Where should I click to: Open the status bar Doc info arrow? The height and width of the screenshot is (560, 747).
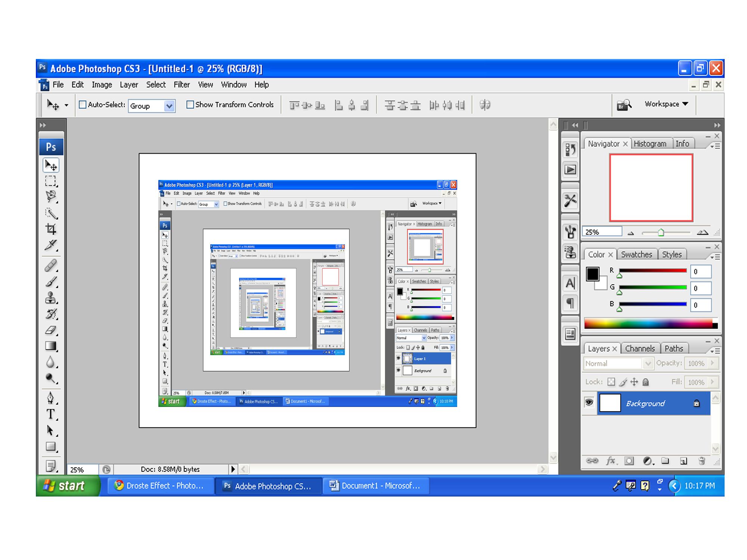pyautogui.click(x=233, y=469)
